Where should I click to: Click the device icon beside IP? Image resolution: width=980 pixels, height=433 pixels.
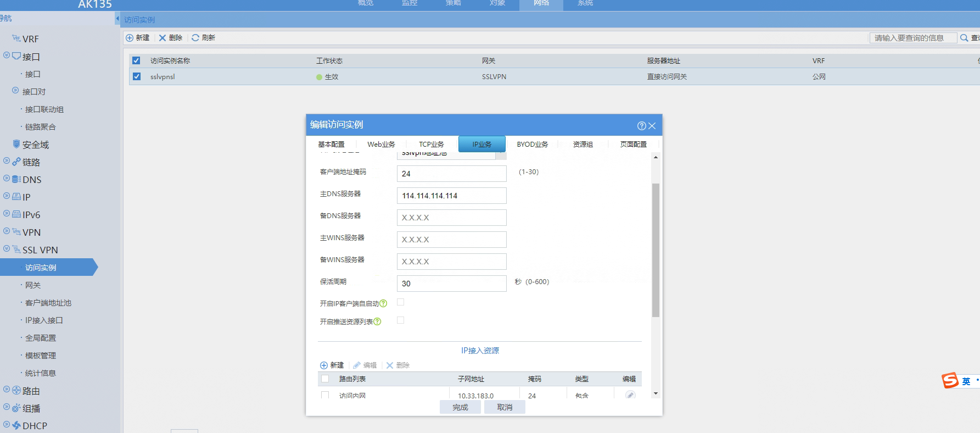[16, 197]
